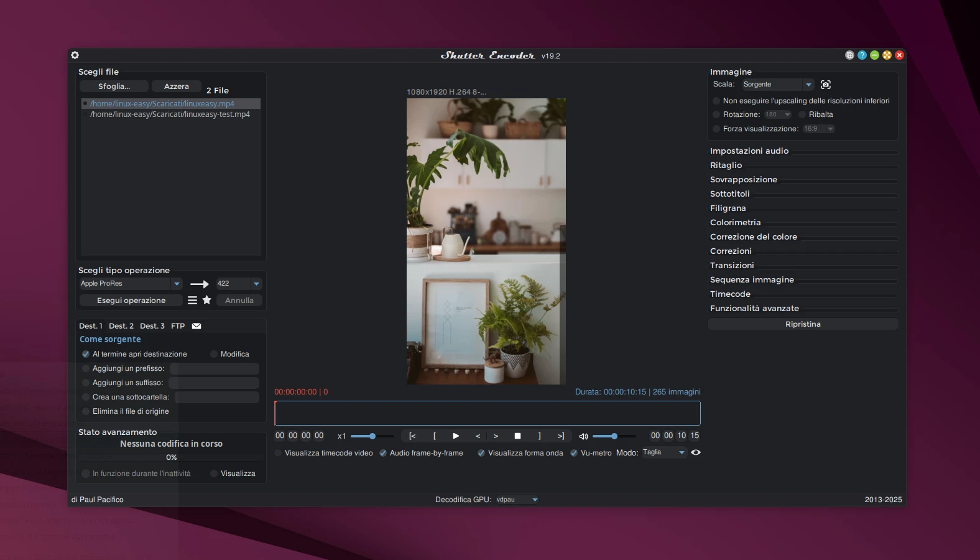This screenshot has height=560, width=980.
Task: Enable Visualizza timecode video checkbox
Action: tap(279, 453)
